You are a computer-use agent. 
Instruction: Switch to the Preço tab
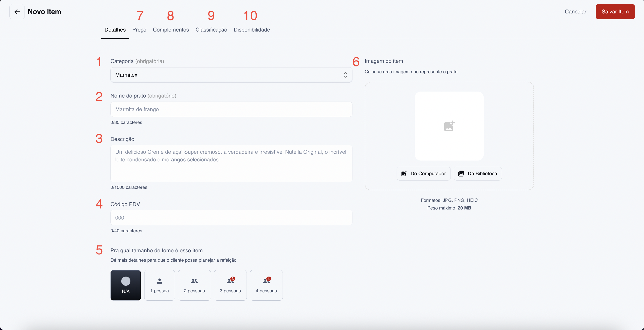(x=139, y=30)
